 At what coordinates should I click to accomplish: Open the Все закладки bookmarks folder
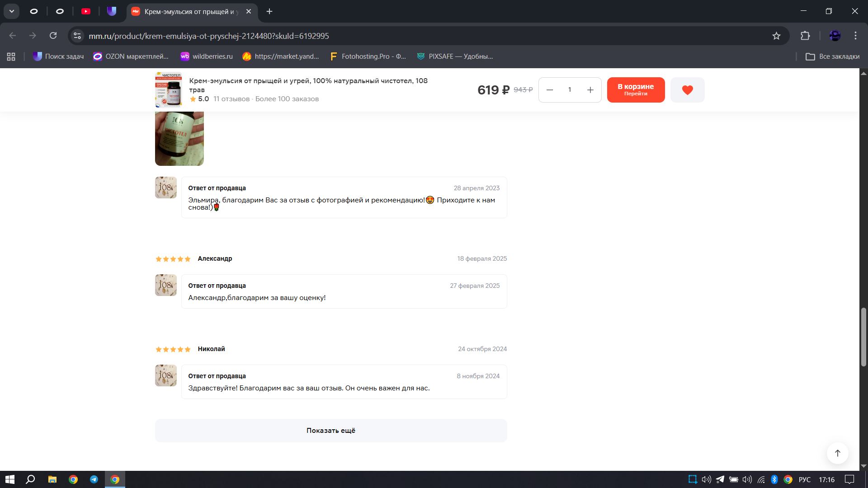click(833, 56)
